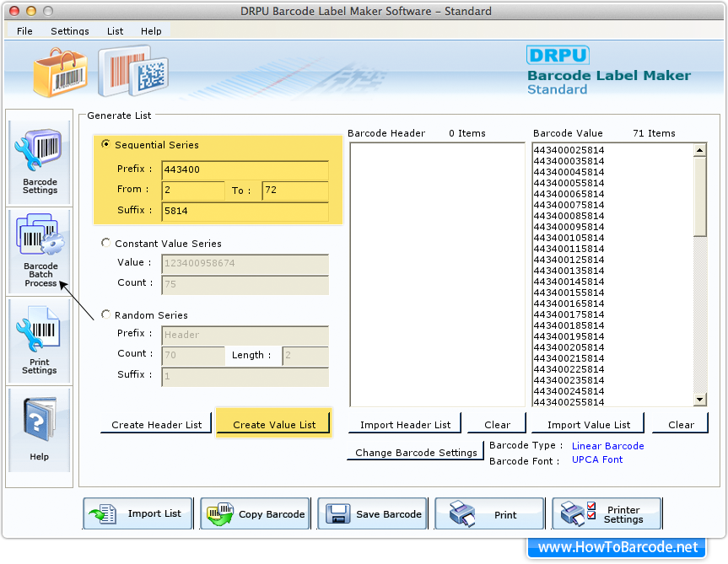
Task: Click the Random Series Prefix field showing Header
Action: 245,335
